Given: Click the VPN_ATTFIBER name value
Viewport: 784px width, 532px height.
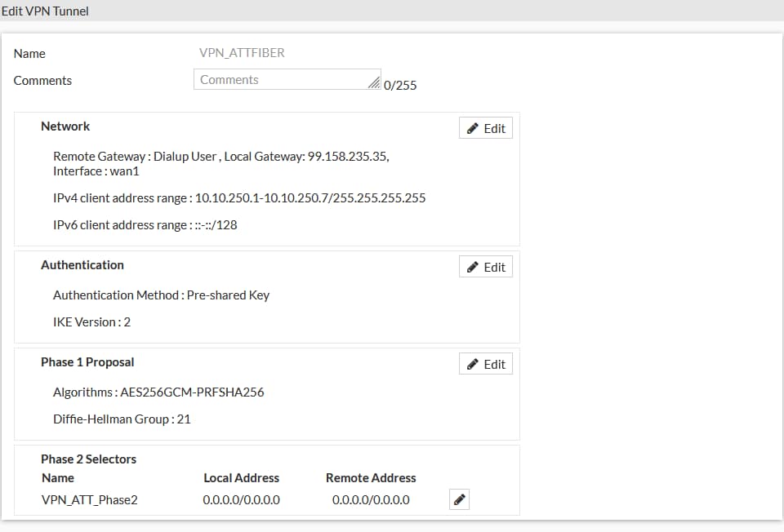Looking at the screenshot, I should pyautogui.click(x=242, y=53).
